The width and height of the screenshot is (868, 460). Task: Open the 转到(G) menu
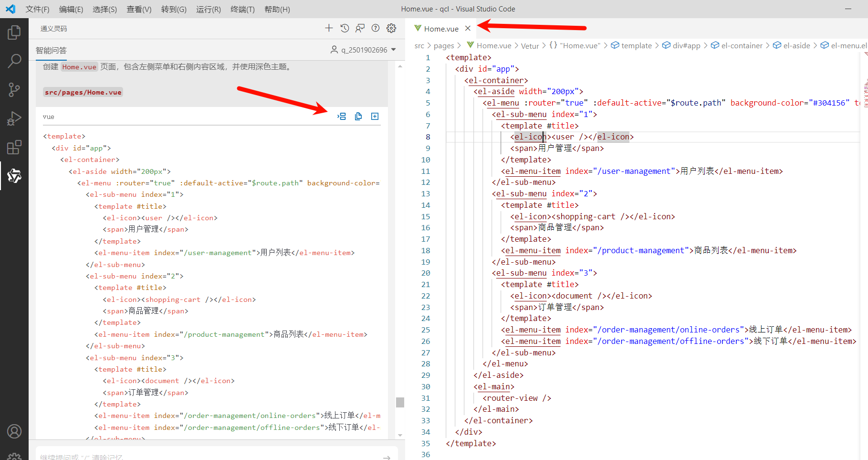(174, 9)
